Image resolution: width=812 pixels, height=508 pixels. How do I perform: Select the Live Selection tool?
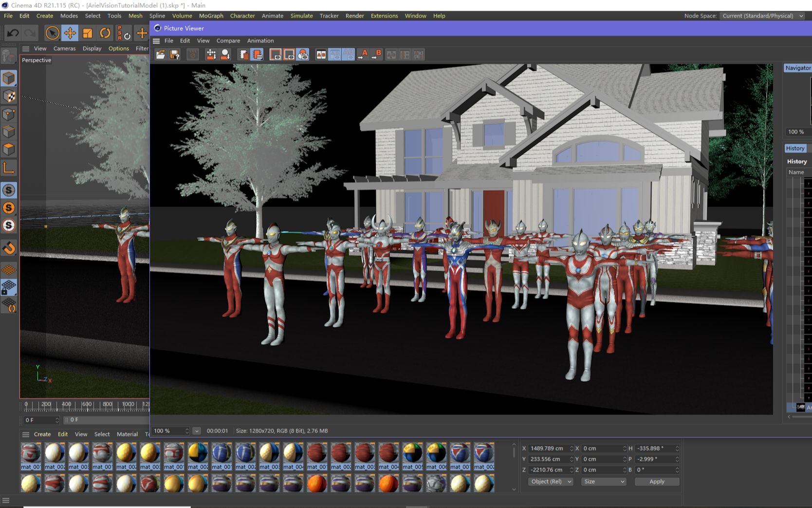pos(52,33)
